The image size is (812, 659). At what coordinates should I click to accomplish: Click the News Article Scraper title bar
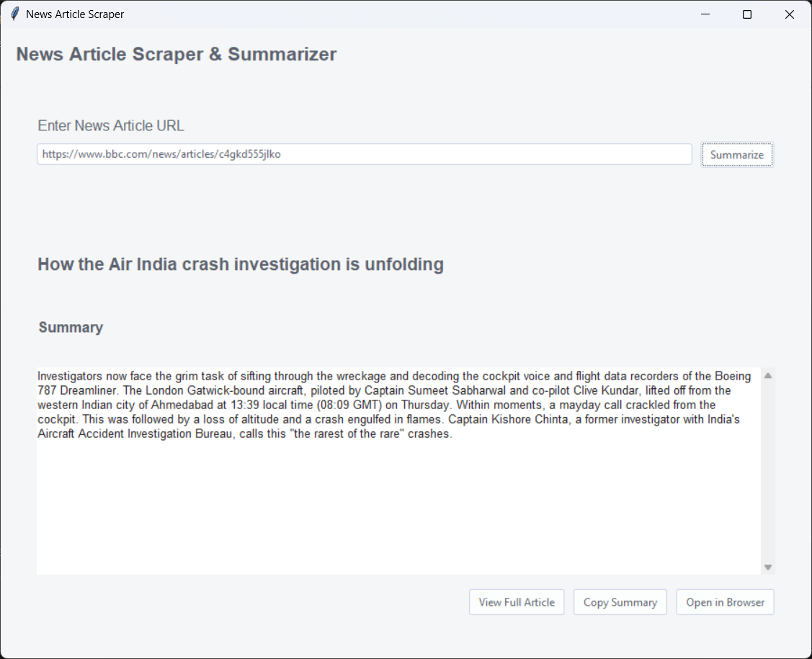pyautogui.click(x=360, y=14)
